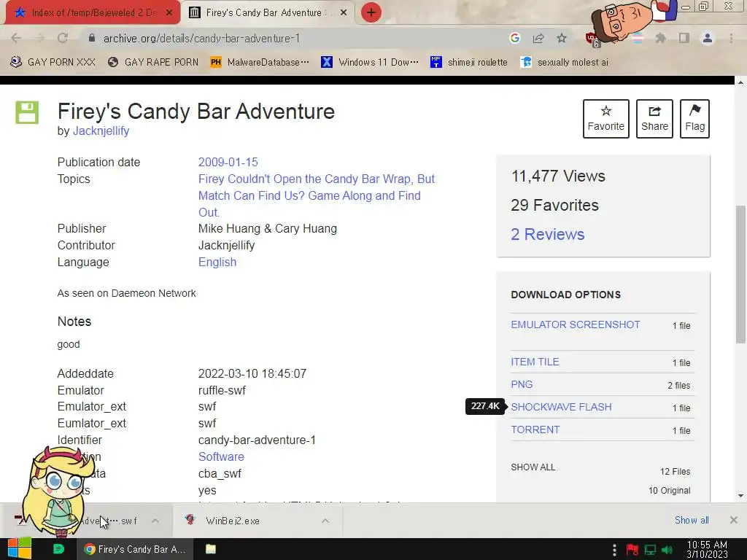Click the English language link
Image resolution: width=747 pixels, height=560 pixels.
click(217, 262)
